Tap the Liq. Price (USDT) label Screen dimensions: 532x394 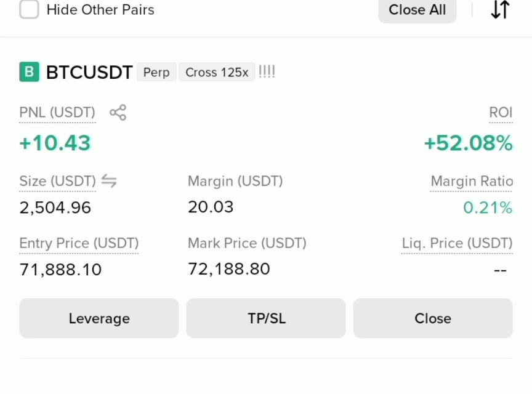(x=457, y=243)
